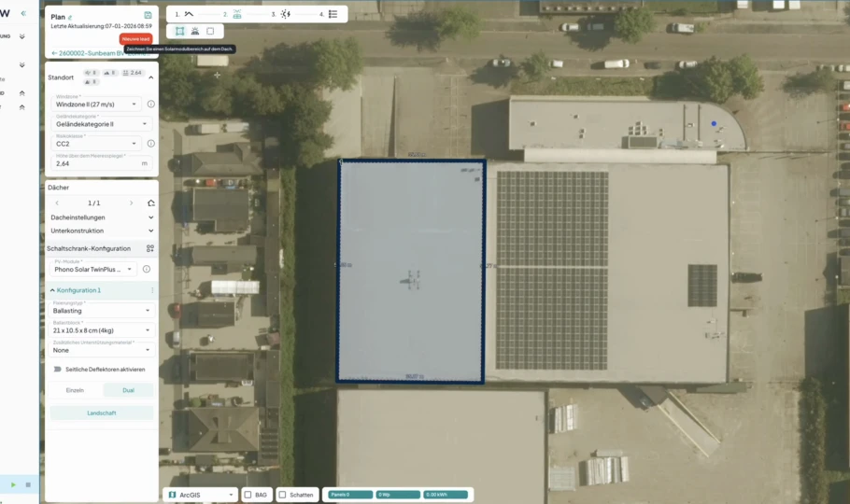The image size is (850, 504).
Task: Click the step 4 list overview icon
Action: tap(333, 14)
